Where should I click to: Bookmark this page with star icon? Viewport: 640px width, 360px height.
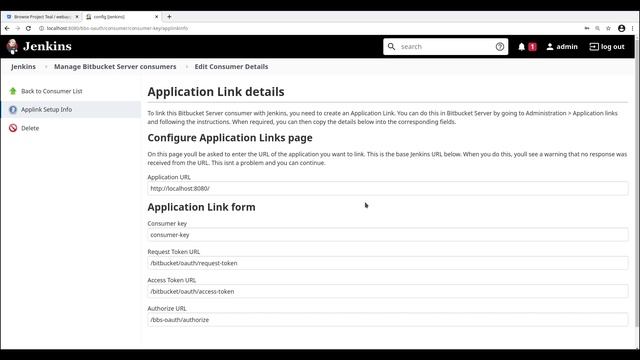pyautogui.click(x=608, y=28)
